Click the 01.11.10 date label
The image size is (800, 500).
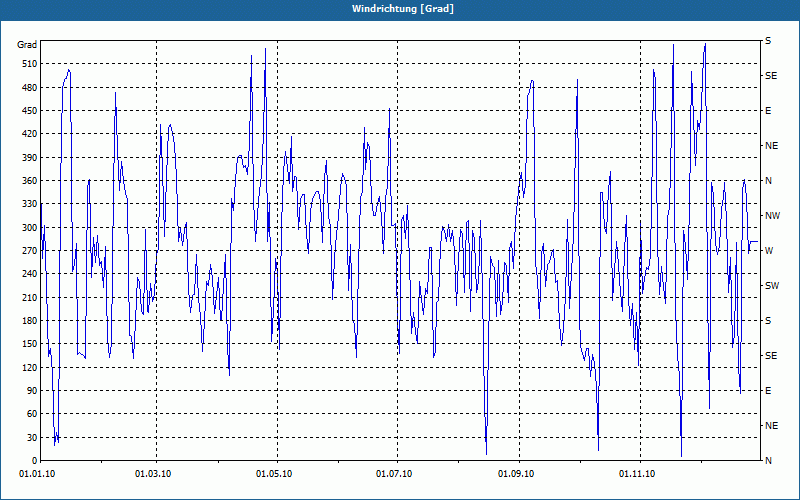pos(637,474)
